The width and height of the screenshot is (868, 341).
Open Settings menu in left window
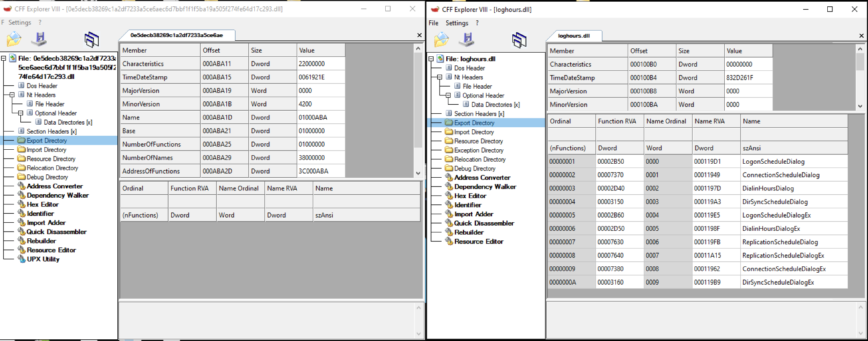tap(19, 22)
